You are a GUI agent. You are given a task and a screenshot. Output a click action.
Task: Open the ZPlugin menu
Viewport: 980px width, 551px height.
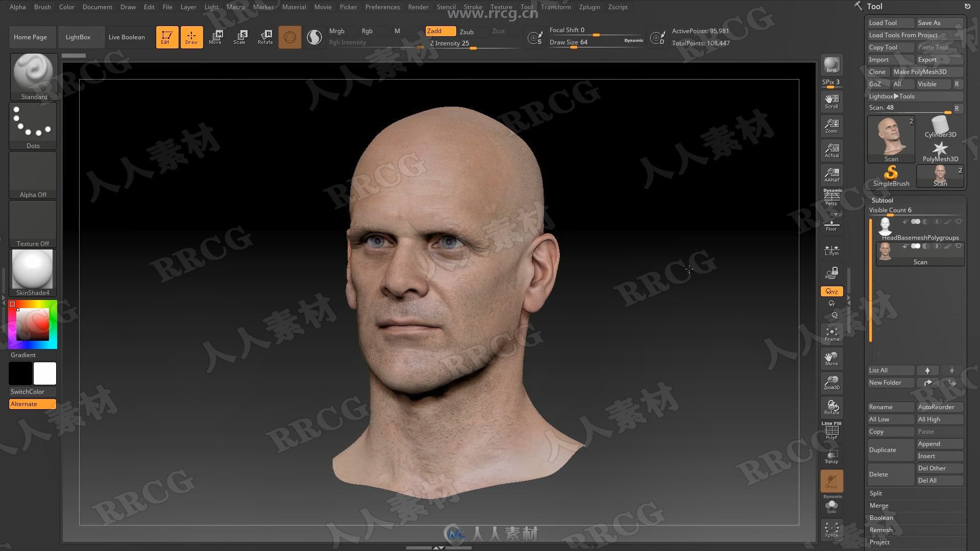[x=590, y=6]
